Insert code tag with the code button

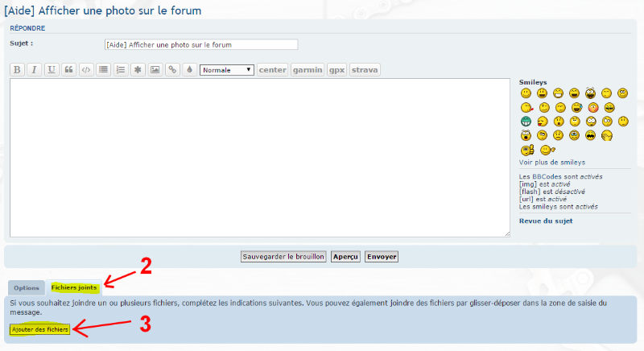click(86, 70)
